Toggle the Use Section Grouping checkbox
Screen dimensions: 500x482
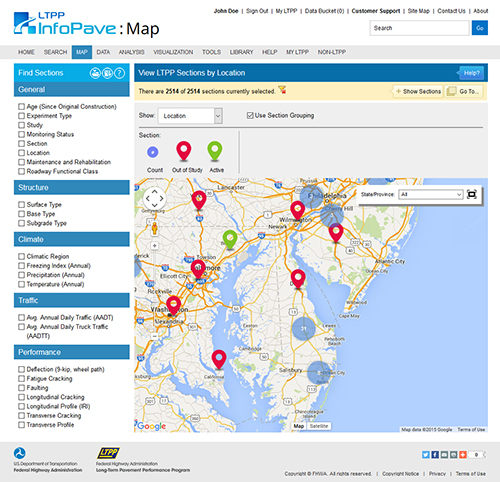pyautogui.click(x=250, y=115)
